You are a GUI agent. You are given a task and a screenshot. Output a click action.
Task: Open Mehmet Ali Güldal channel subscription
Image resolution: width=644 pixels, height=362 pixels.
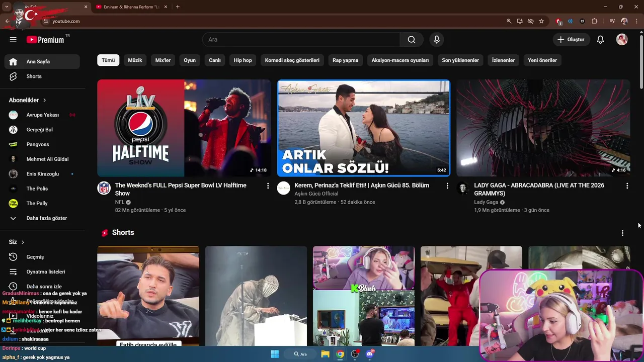42,159
